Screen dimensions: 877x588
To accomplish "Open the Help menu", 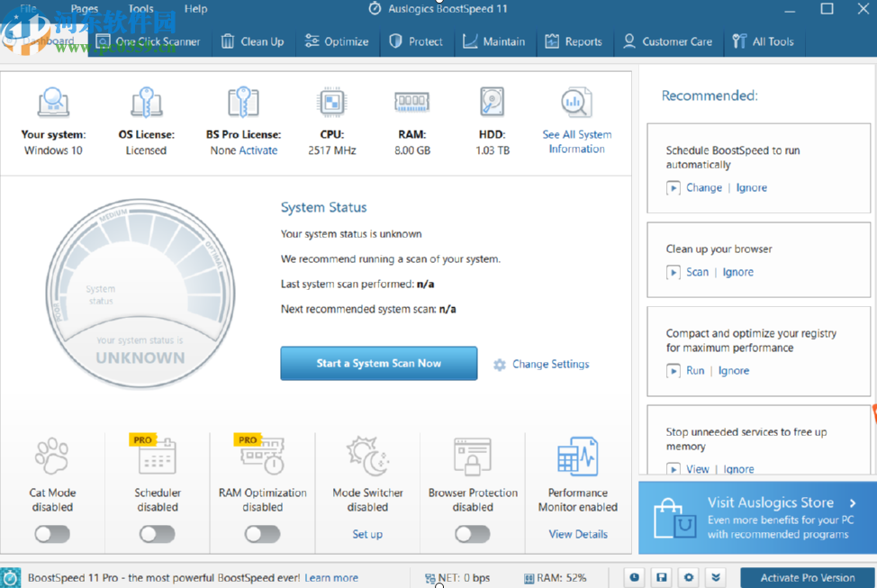I will [195, 9].
